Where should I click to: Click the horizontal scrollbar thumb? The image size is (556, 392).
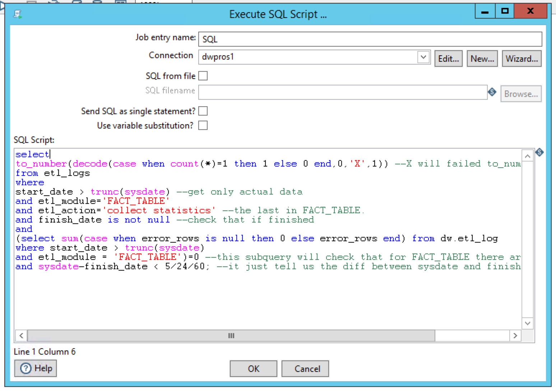coord(231,336)
